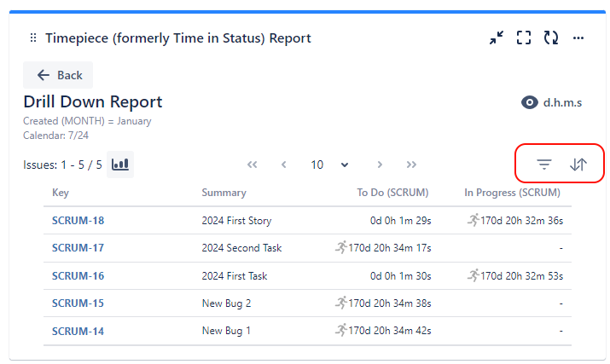Open the bar chart view icon
Image resolution: width=610 pixels, height=364 pixels.
pos(120,165)
